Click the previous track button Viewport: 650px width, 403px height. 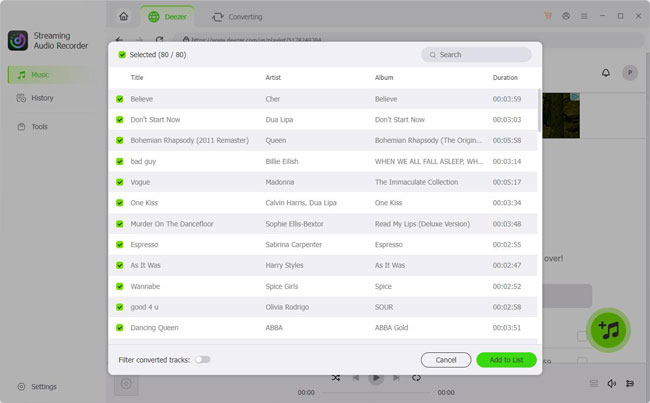[356, 378]
